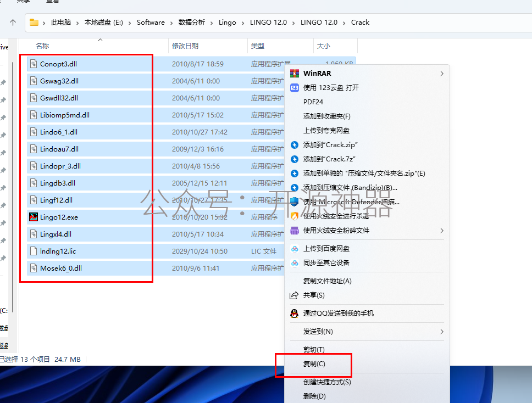Click the Bandizip icon beside Crack.7z
The width and height of the screenshot is (532, 403).
[295, 159]
